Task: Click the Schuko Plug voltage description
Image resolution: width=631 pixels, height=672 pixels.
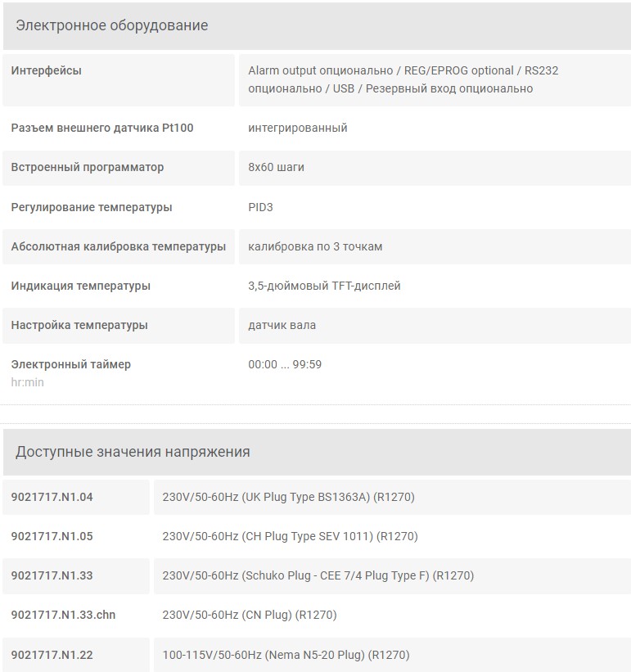Action: [x=318, y=575]
